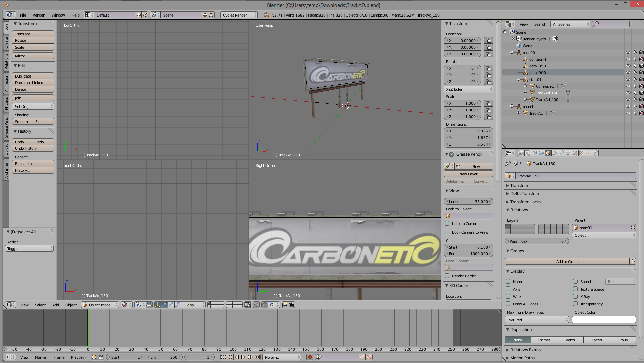Viewport: 644px width, 363px height.
Task: Enable the Name display checkbox
Action: (x=508, y=281)
